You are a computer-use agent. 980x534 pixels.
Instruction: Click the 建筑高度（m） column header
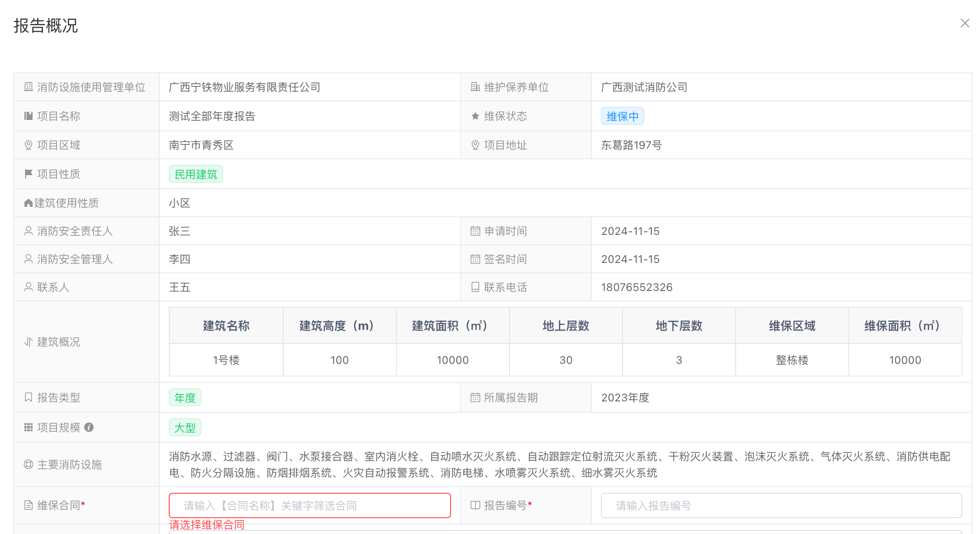click(x=339, y=325)
